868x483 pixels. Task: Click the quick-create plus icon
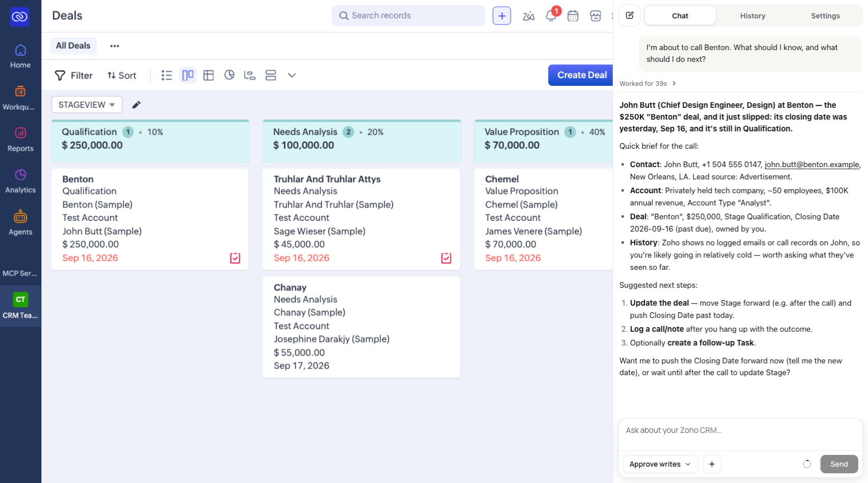coord(502,16)
